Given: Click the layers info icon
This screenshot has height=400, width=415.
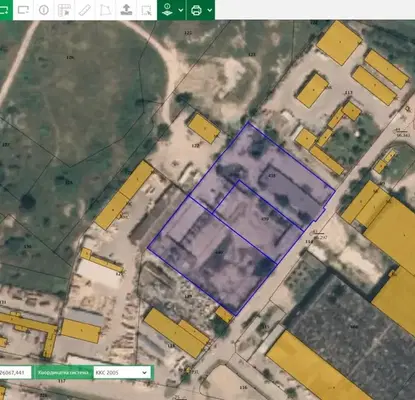Looking at the screenshot, I should click(167, 10).
